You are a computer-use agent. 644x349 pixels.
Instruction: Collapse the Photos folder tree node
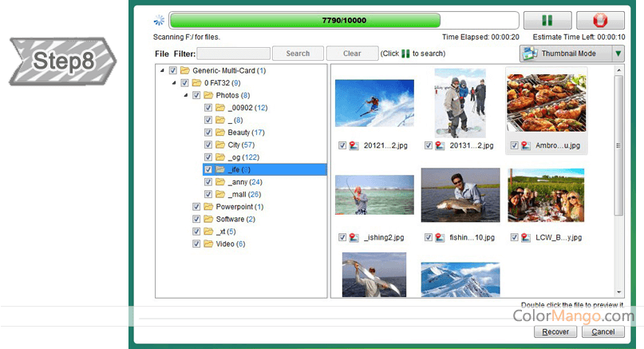coord(186,95)
